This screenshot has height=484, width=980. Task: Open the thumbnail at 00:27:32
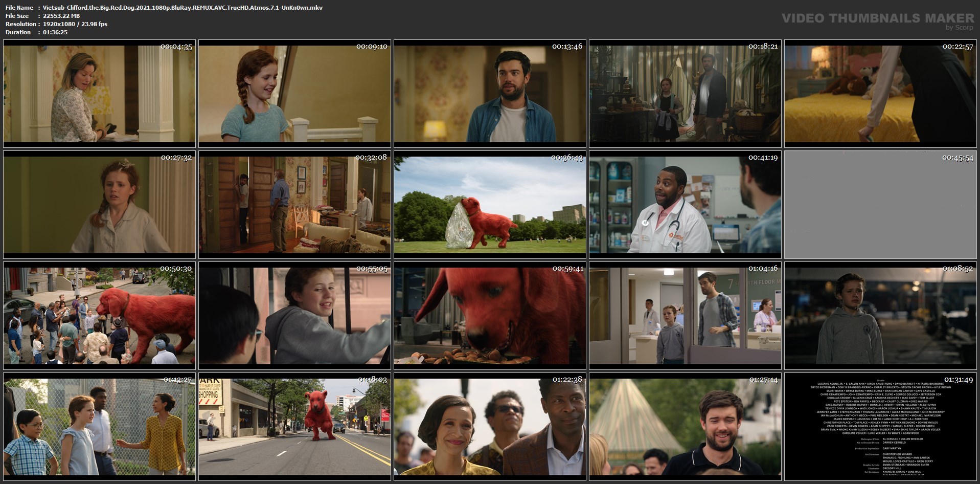(100, 205)
